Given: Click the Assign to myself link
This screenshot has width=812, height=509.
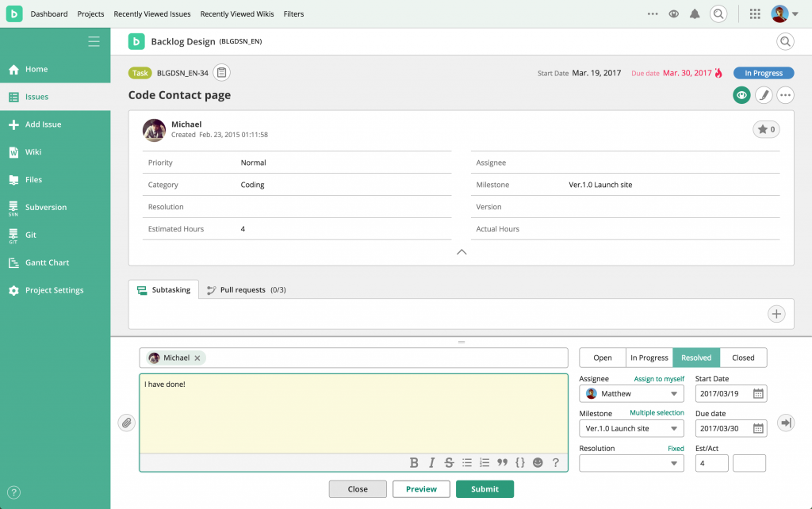Looking at the screenshot, I should 659,379.
